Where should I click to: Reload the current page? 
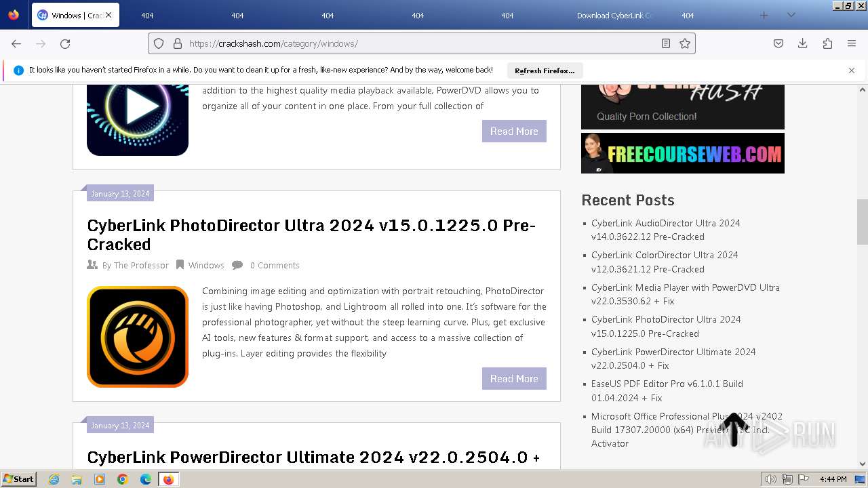[65, 43]
